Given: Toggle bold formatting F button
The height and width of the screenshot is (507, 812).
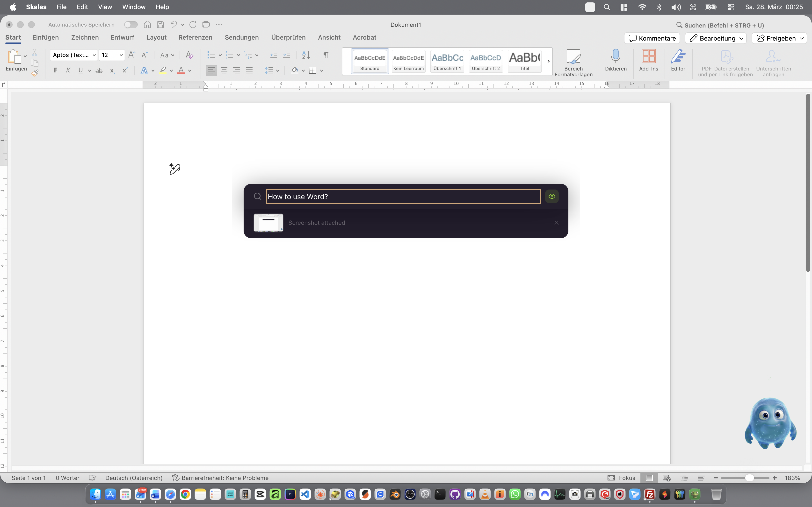Looking at the screenshot, I should (56, 70).
